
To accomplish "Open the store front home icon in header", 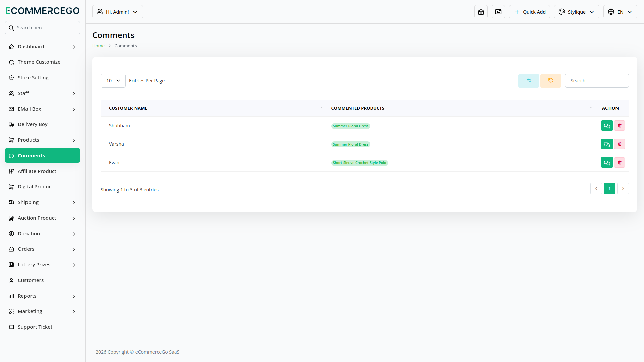I will click(x=481, y=12).
